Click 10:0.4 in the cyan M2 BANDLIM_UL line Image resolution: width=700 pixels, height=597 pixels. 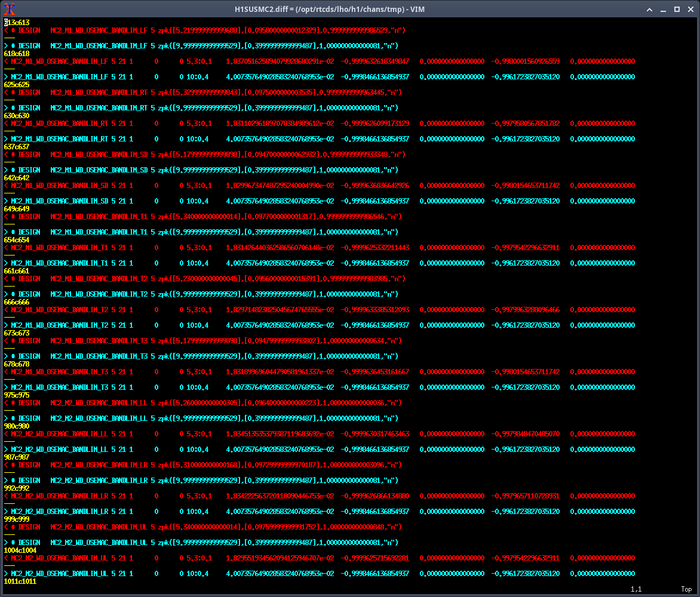click(197, 574)
